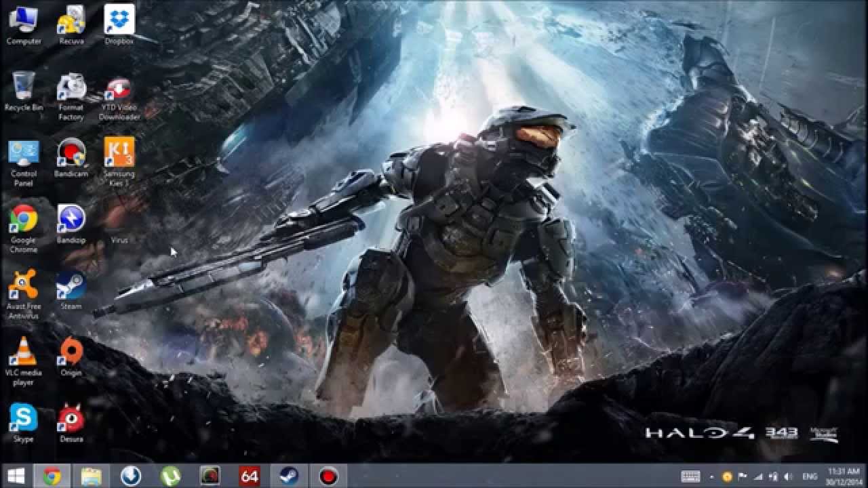Open the Action Center flag icon
This screenshot has width=868, height=488.
pos(743,476)
